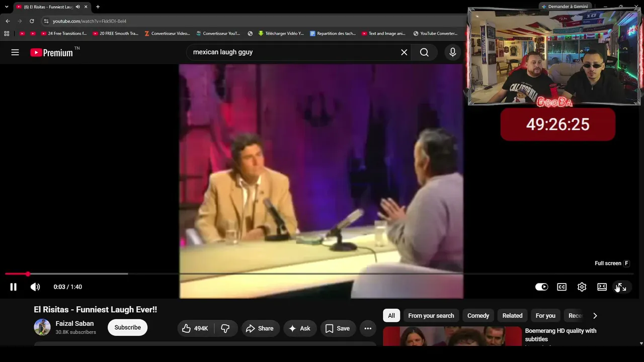Share the El Risitas video
The width and height of the screenshot is (644, 362).
pyautogui.click(x=260, y=328)
